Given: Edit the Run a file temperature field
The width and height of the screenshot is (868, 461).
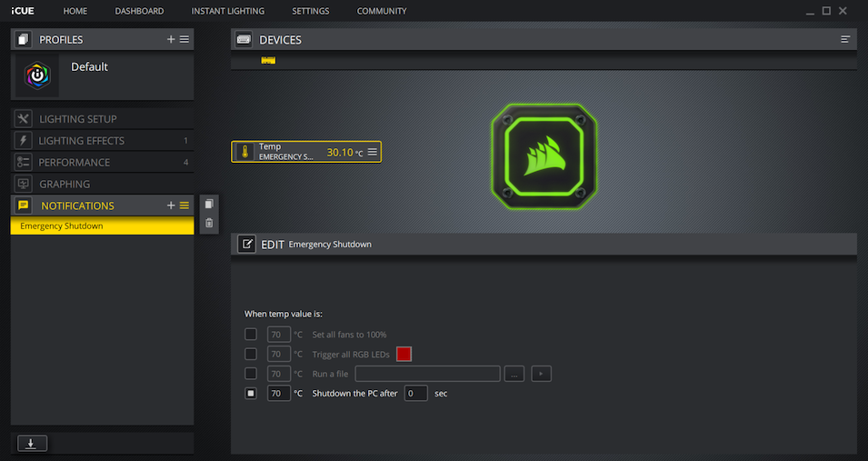Looking at the screenshot, I should [278, 374].
